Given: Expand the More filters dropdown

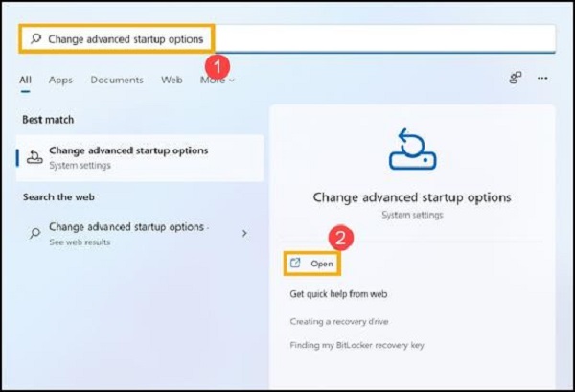Looking at the screenshot, I should (x=218, y=81).
